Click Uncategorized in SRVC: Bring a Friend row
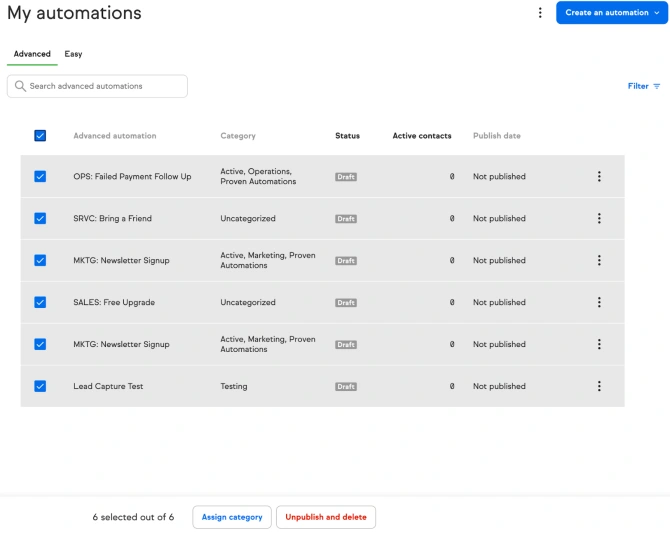670x536 pixels. coord(248,218)
